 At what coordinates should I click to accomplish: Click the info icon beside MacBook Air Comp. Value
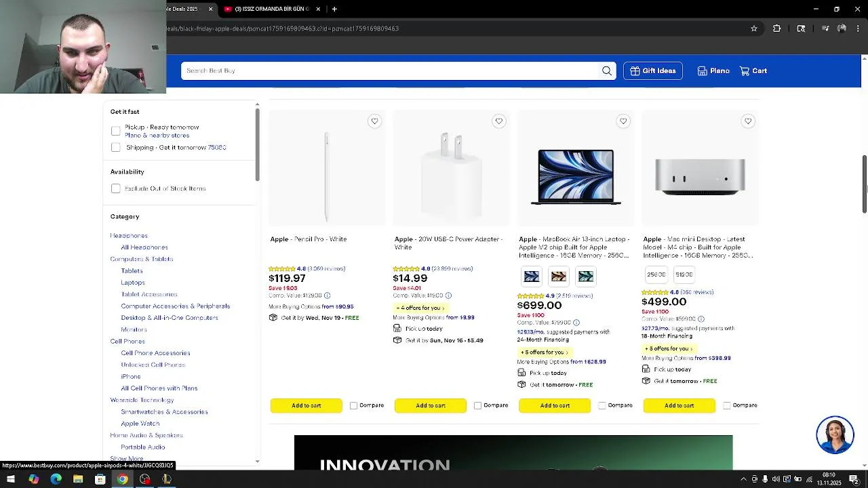tap(576, 323)
